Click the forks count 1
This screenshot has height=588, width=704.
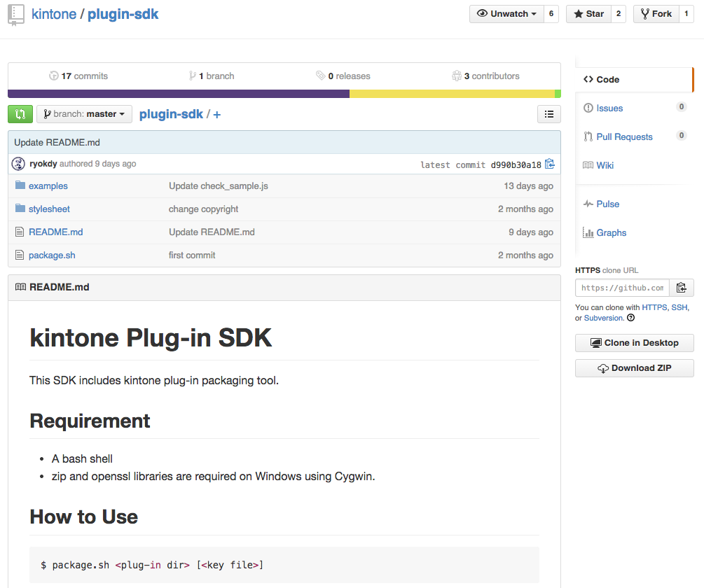click(686, 14)
